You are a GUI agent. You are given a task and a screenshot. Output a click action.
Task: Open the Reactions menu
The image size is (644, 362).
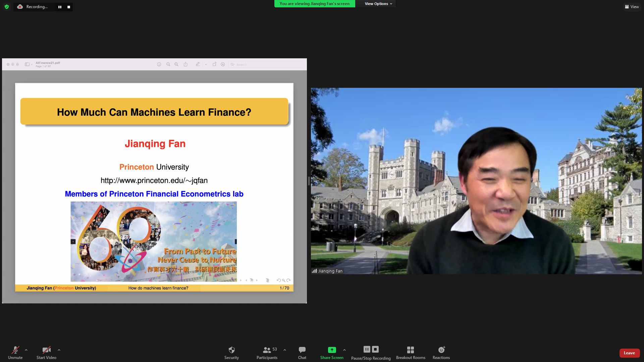441,353
